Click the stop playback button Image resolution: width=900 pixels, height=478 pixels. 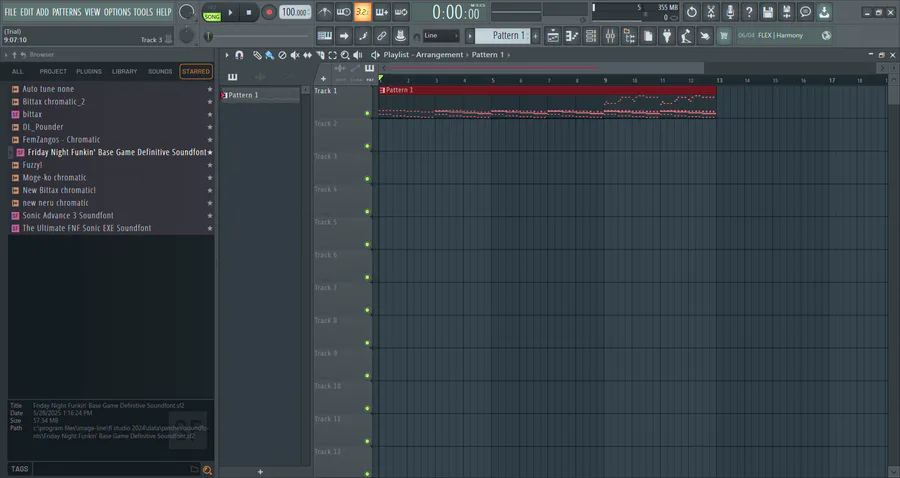[x=249, y=11]
